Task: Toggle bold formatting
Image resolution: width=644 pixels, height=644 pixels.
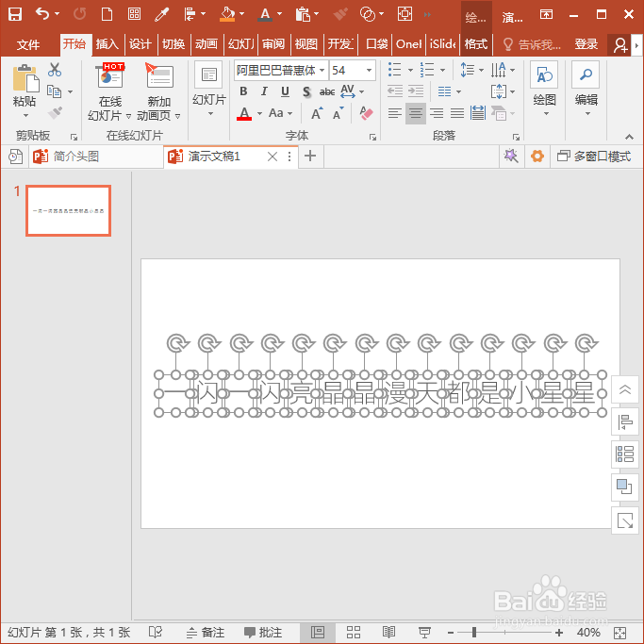Action: pos(243,91)
